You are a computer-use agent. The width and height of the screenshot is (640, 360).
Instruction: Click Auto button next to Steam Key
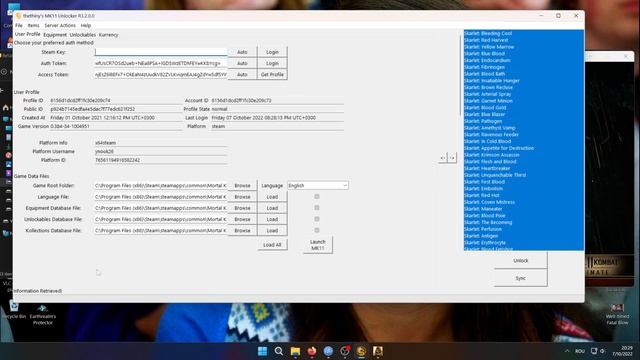point(242,52)
